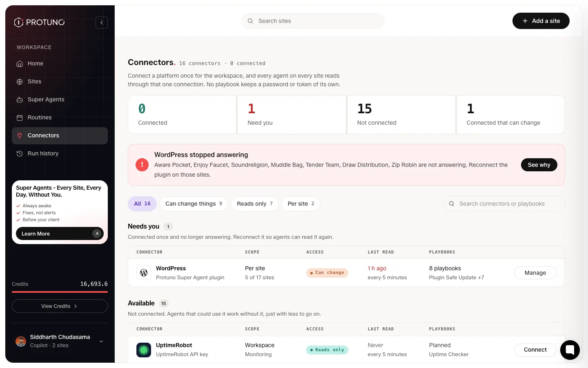The height and width of the screenshot is (368, 588).
Task: Go to Sites in the sidebar
Action: pyautogui.click(x=60, y=81)
